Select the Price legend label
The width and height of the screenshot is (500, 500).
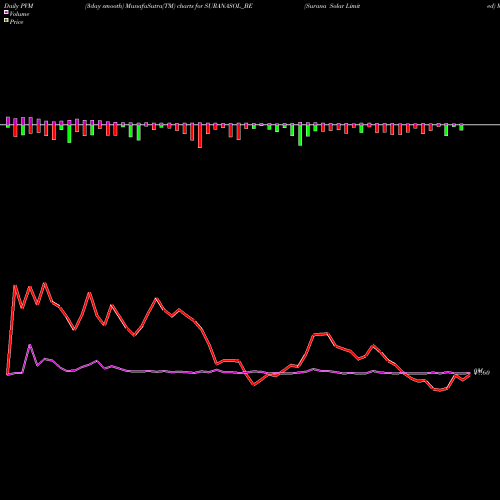coord(16,22)
